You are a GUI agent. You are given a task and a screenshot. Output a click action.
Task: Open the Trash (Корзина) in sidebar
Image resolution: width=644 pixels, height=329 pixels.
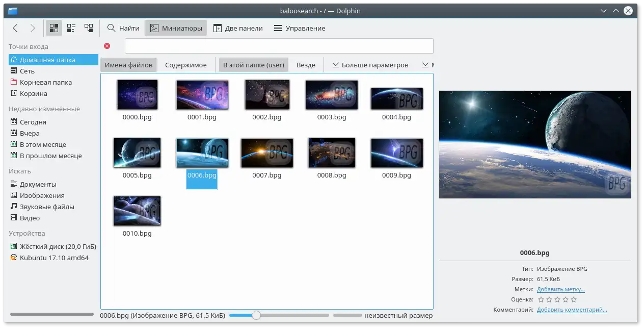tap(33, 93)
